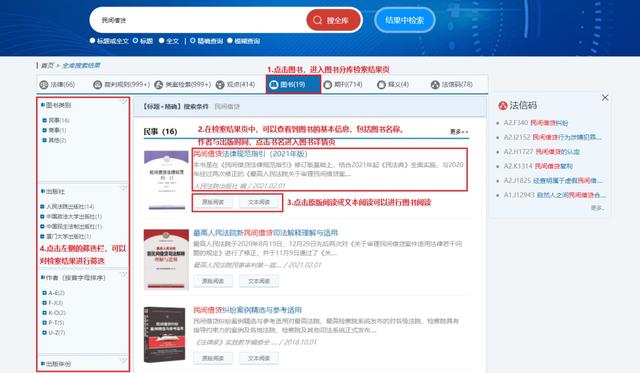Open 原版阅读 for 司法解释理解与适用 book
This screenshot has width=640, height=373.
213,281
